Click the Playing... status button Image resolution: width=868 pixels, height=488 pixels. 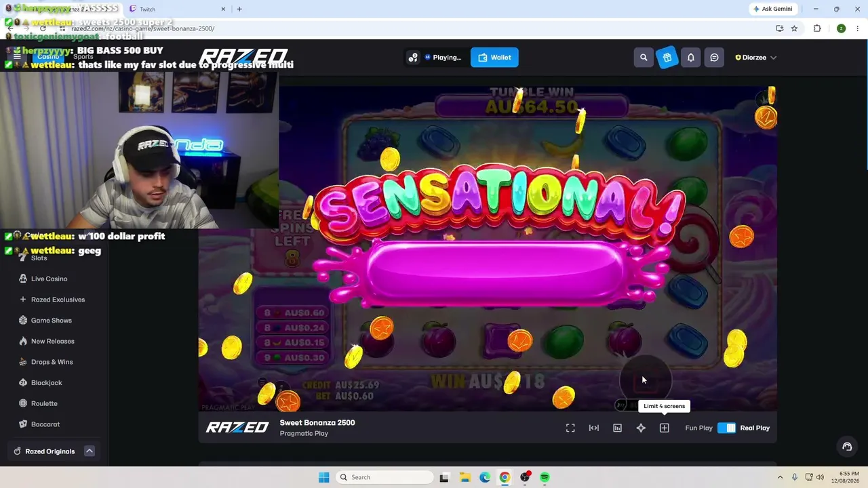tap(443, 58)
